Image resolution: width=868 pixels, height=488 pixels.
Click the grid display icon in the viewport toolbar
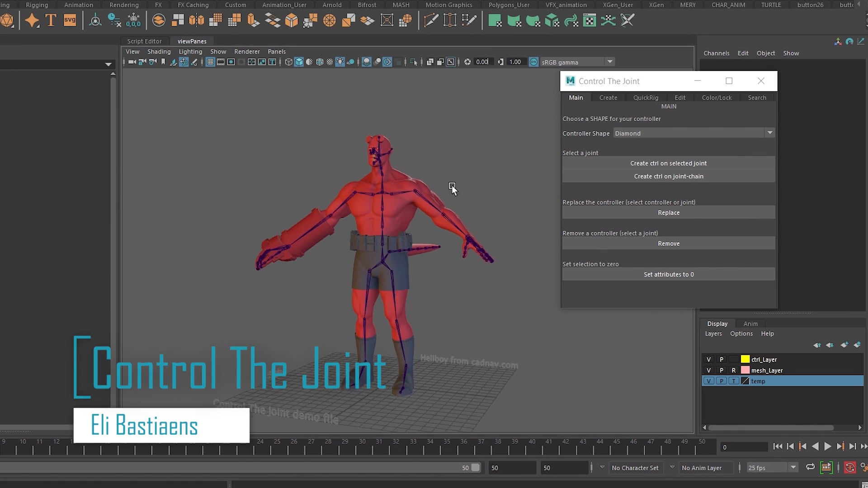tap(210, 61)
